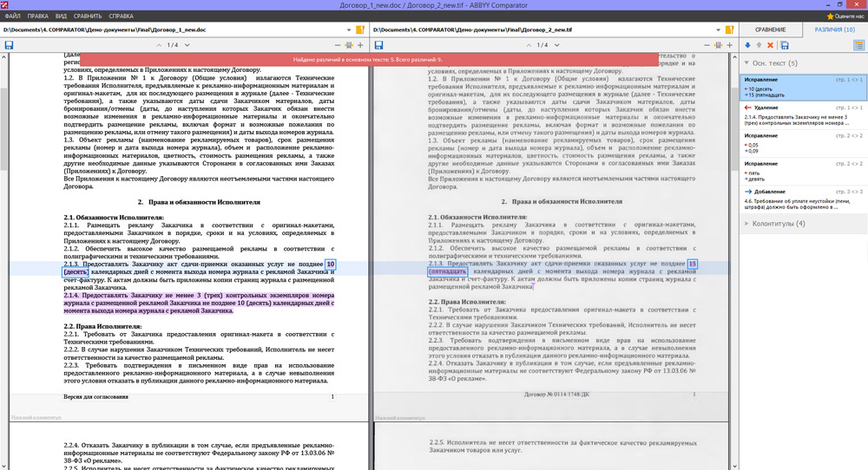The width and height of the screenshot is (868, 470).
Task: Browse for the left document via yellow file icon
Action: click(360, 29)
